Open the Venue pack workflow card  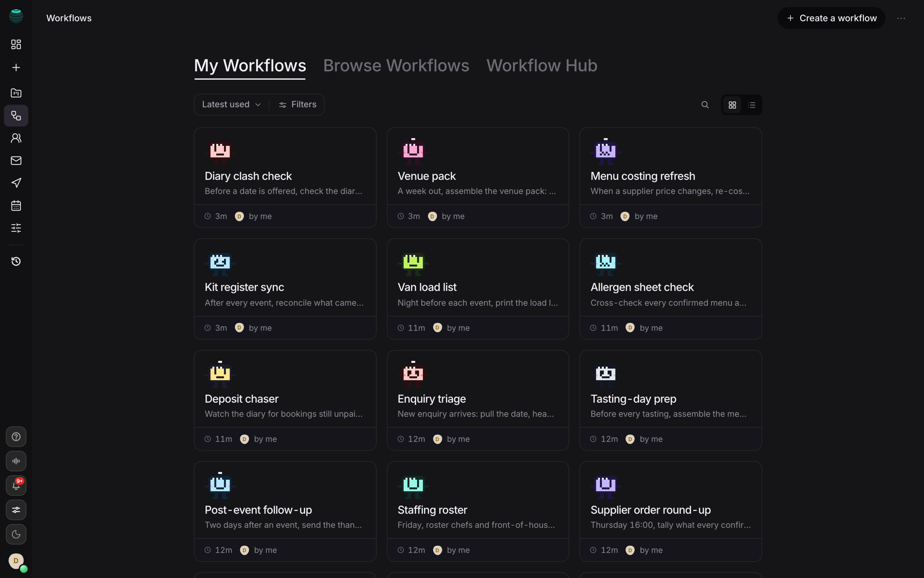click(x=478, y=178)
